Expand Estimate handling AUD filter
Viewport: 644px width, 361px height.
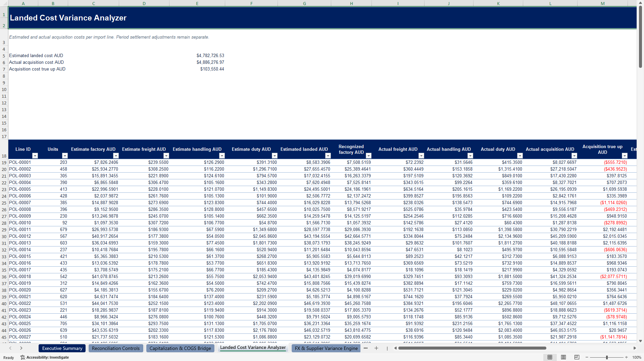click(x=222, y=156)
